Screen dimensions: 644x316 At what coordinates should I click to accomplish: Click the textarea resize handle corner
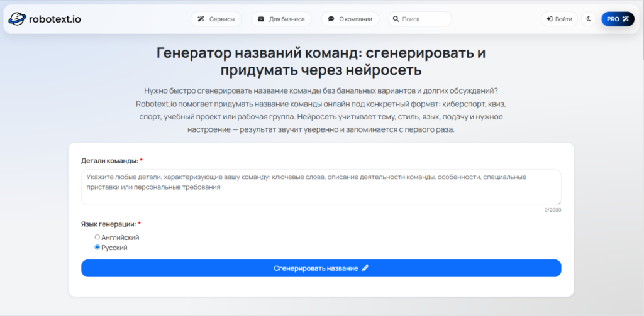pos(558,203)
